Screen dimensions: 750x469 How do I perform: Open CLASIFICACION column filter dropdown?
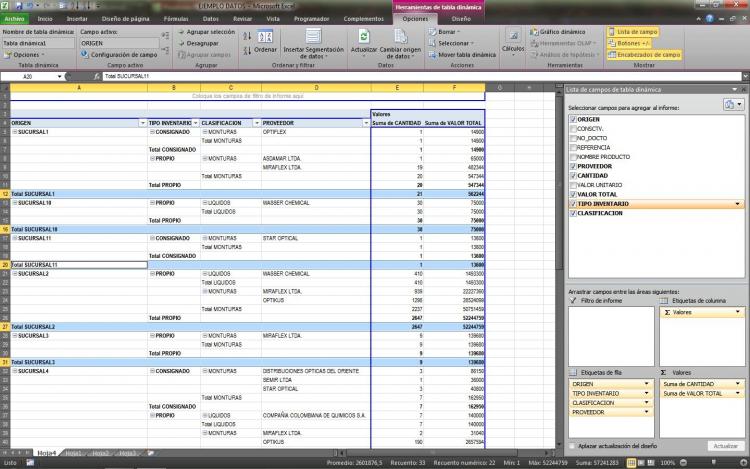pos(256,123)
